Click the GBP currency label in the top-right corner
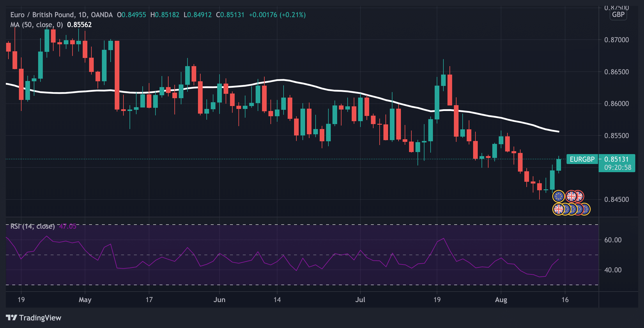Image resolution: width=644 pixels, height=328 pixels. click(x=618, y=15)
